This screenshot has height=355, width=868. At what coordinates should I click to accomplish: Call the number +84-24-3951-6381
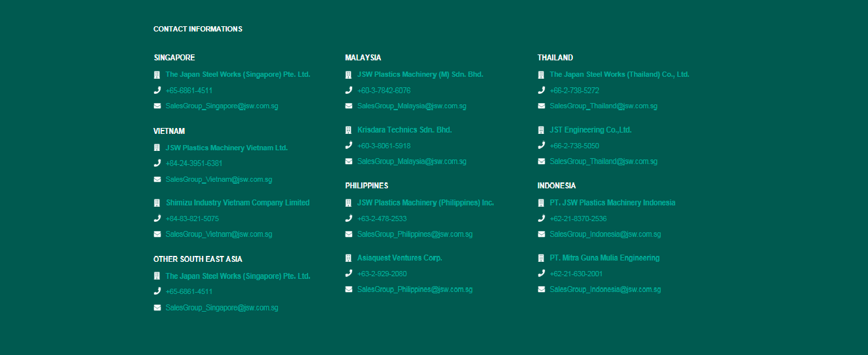[x=193, y=163]
